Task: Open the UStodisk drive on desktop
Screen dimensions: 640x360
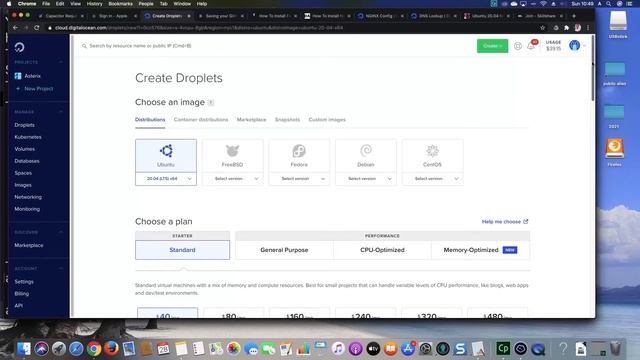Action: pyautogui.click(x=618, y=24)
